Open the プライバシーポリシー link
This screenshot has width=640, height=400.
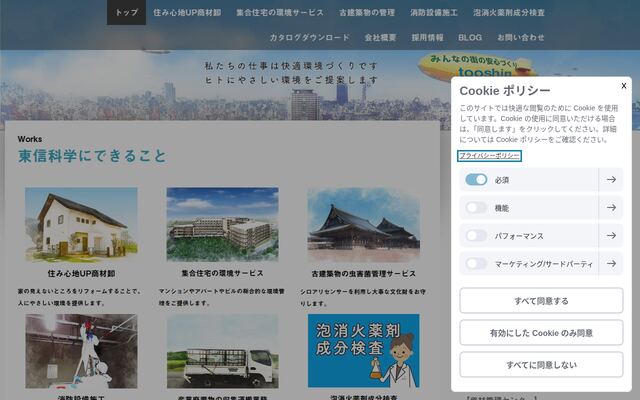[489, 156]
